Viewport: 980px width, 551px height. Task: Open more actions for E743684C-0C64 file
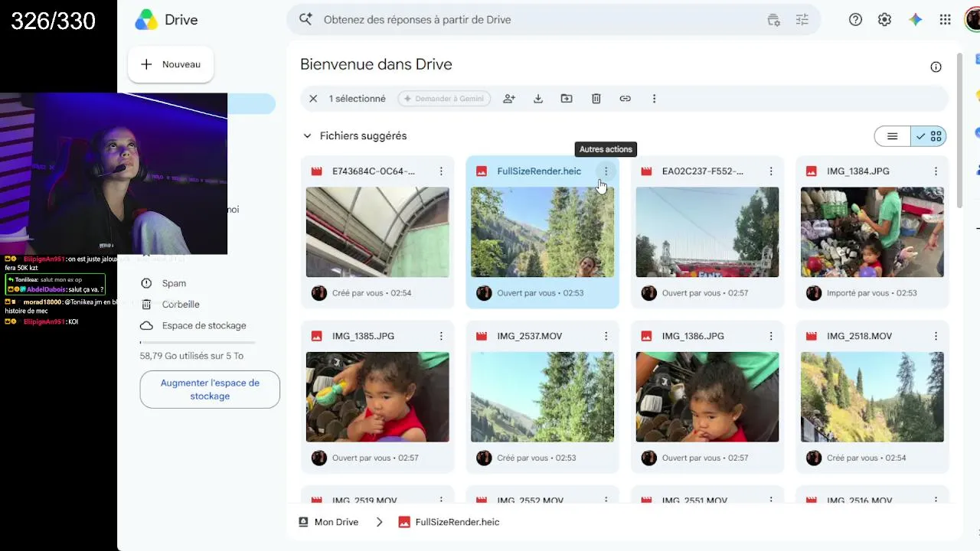(x=441, y=171)
